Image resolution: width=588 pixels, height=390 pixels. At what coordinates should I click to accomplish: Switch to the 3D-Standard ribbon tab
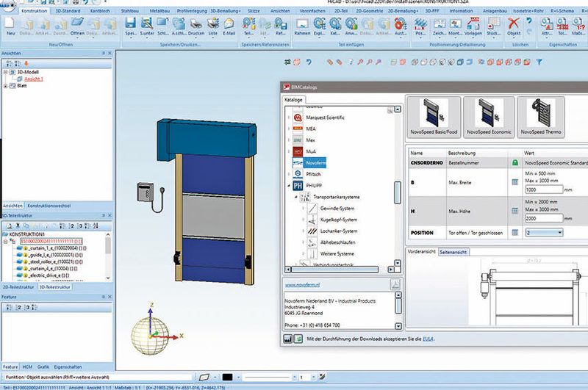coord(68,11)
